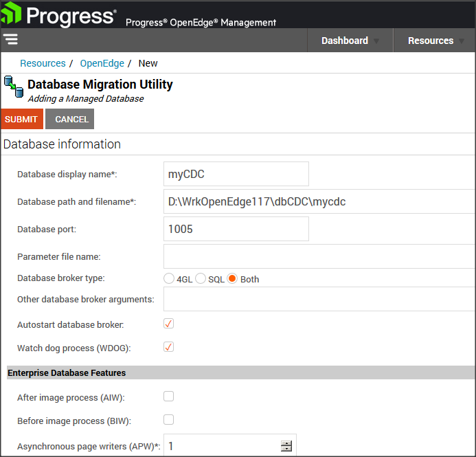This screenshot has width=476, height=457.
Task: Click the Database Migration Utility icon
Action: click(14, 87)
